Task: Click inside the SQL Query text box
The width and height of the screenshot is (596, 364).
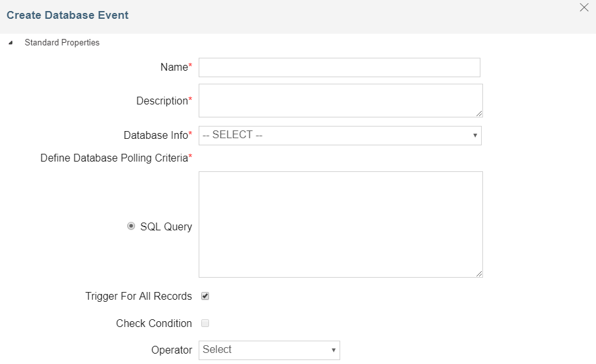Action: (x=340, y=224)
